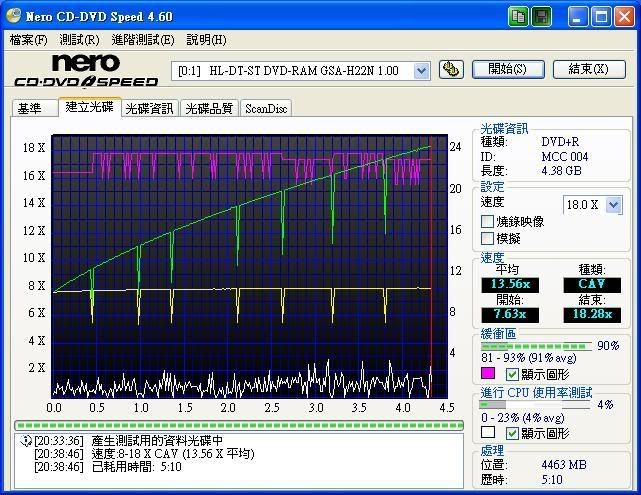
Task: Click the CAV type display
Action: (592, 284)
